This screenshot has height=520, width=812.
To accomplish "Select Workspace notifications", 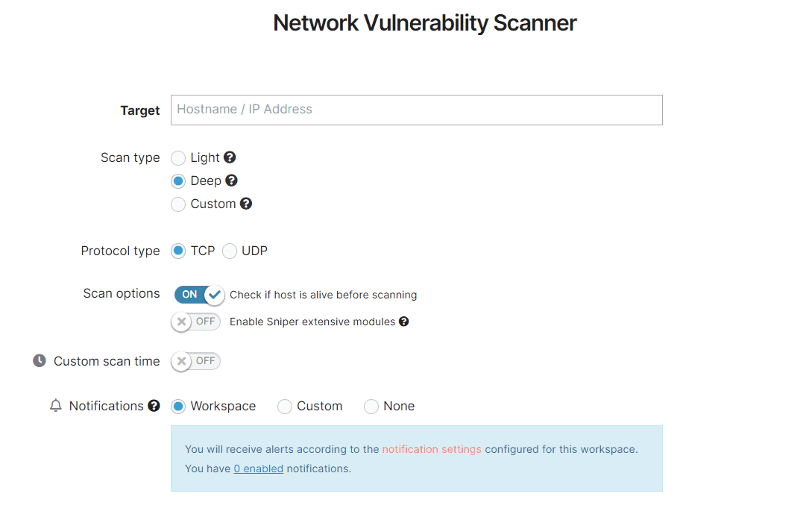I will [178, 406].
